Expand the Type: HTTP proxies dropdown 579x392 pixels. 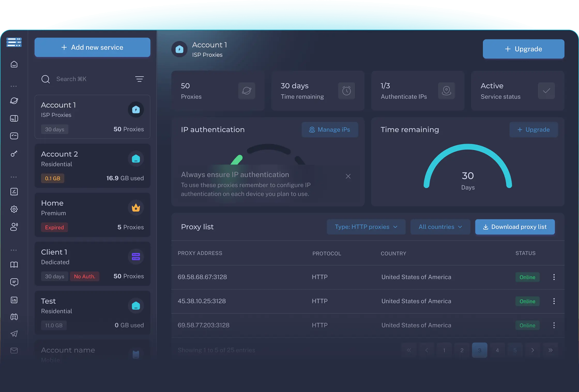[366, 227]
